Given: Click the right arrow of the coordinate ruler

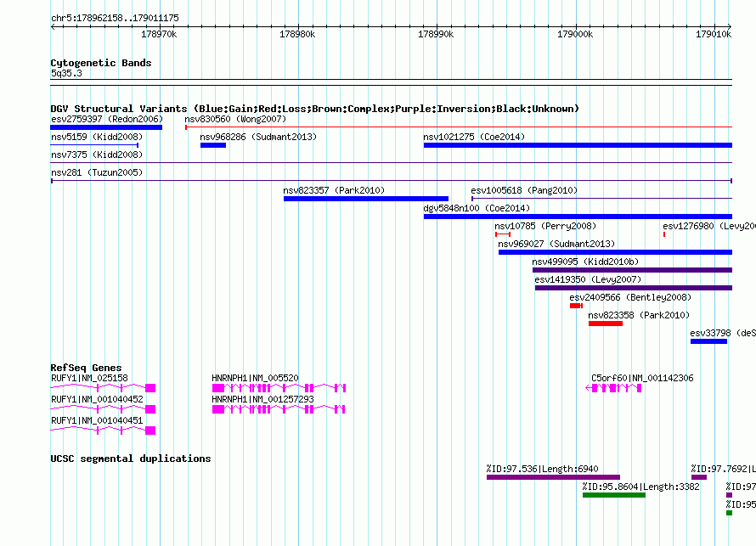Looking at the screenshot, I should 730,26.
